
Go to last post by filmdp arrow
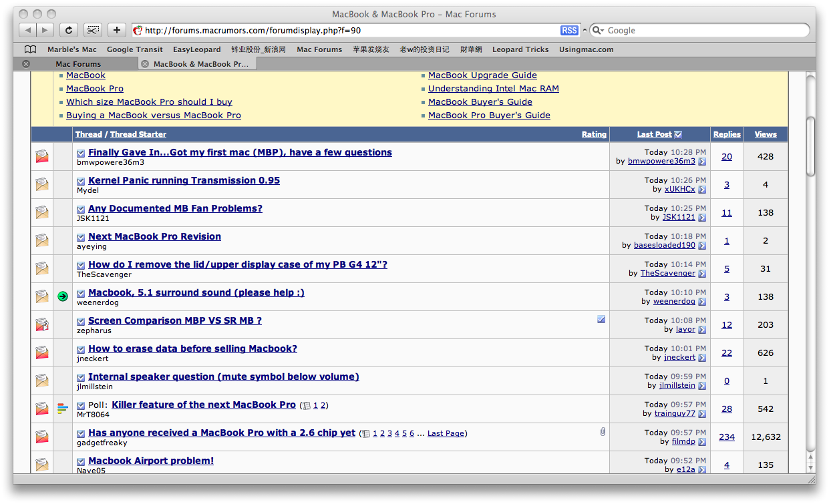click(x=702, y=442)
